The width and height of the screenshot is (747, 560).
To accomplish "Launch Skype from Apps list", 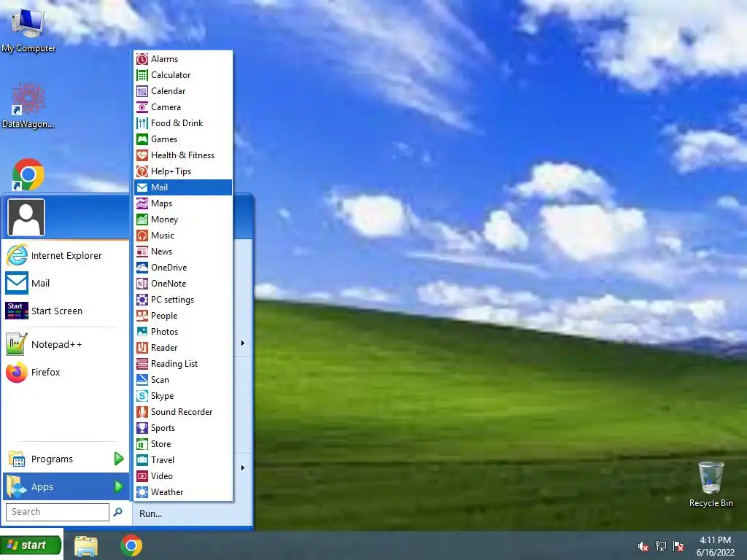I will tap(183, 396).
